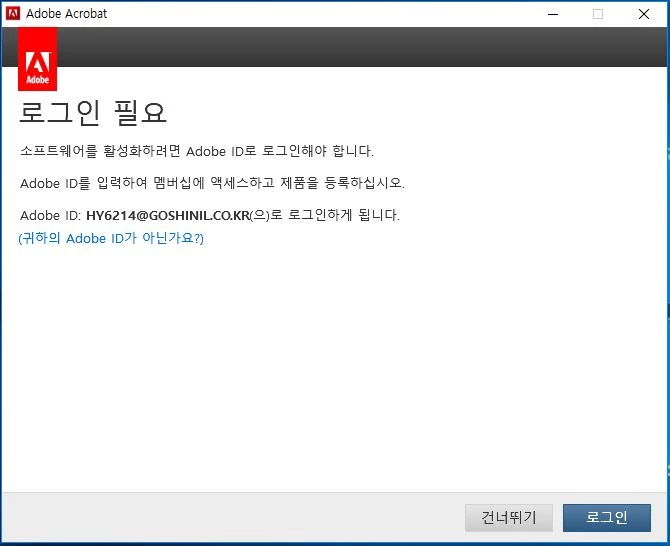Click the disabled maximize button
The width and height of the screenshot is (670, 546).
click(598, 14)
